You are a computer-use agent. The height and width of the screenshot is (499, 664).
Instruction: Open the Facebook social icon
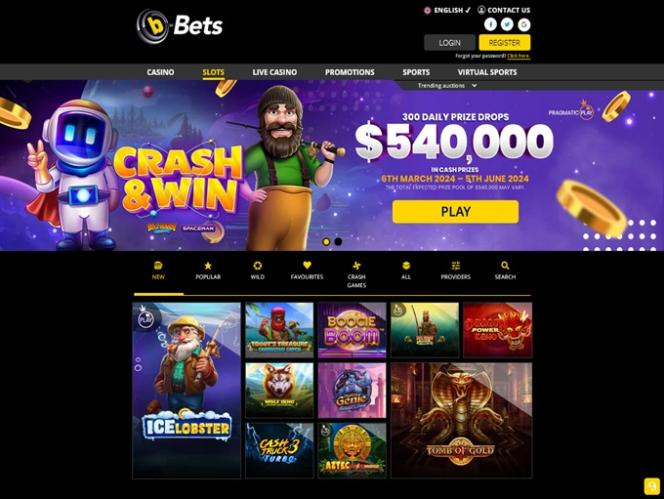coord(490,25)
